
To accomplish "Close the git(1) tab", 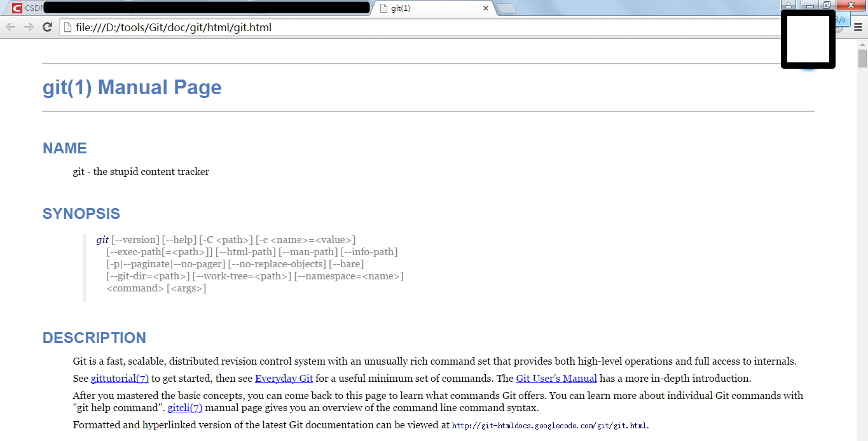I will coord(486,8).
